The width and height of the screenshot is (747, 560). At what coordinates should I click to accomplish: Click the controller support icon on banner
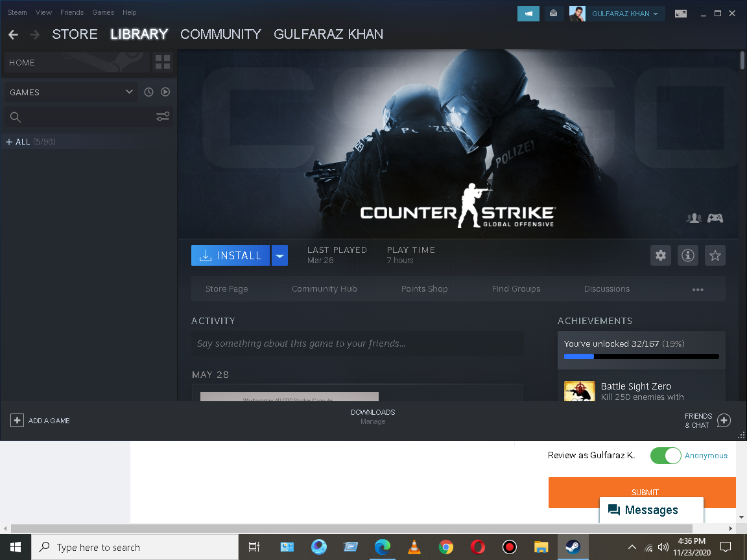click(715, 218)
